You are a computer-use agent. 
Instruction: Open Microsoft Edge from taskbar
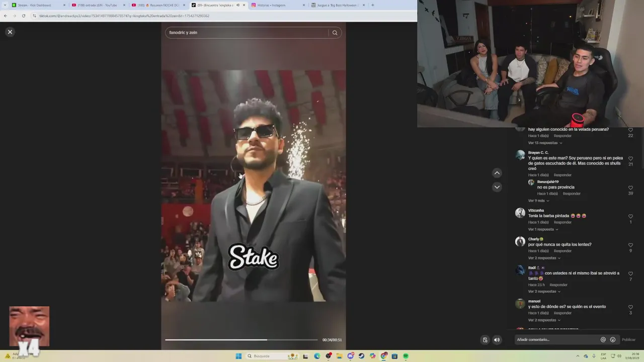click(317, 356)
